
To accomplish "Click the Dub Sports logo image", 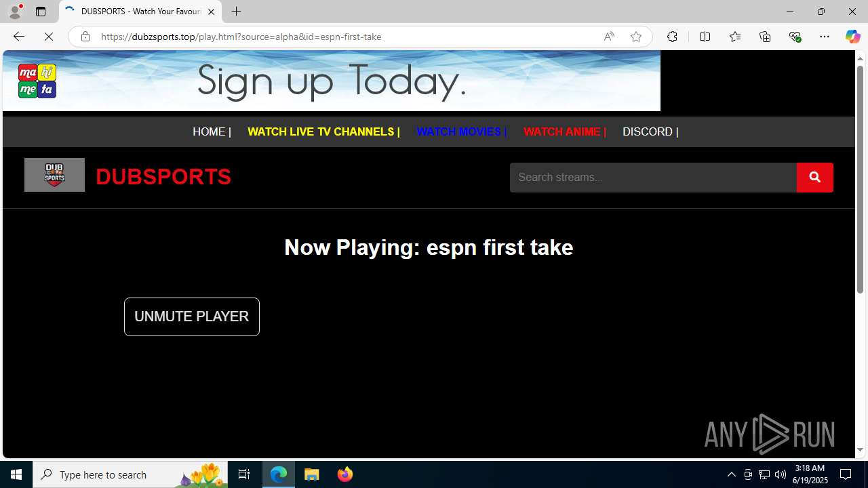I will click(54, 175).
